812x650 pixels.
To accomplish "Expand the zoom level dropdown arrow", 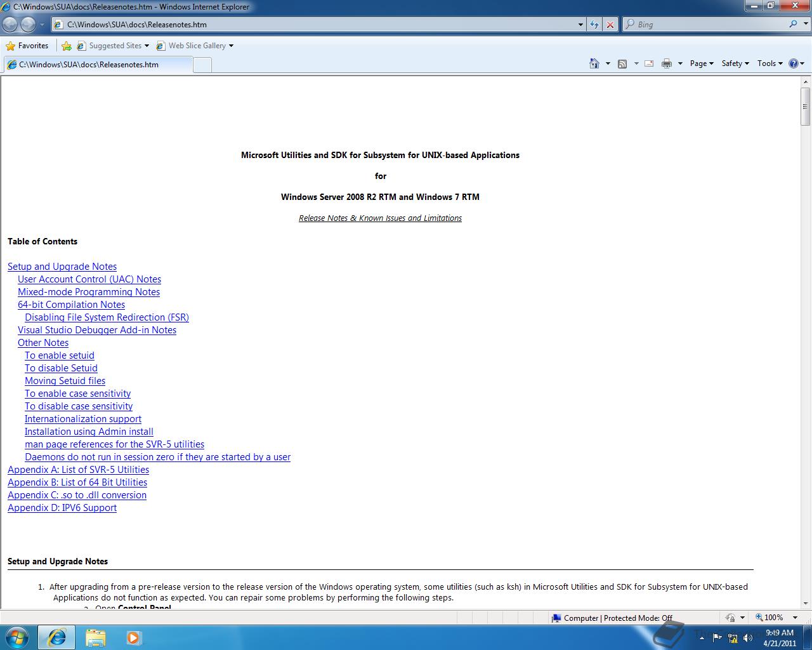I will click(x=795, y=618).
